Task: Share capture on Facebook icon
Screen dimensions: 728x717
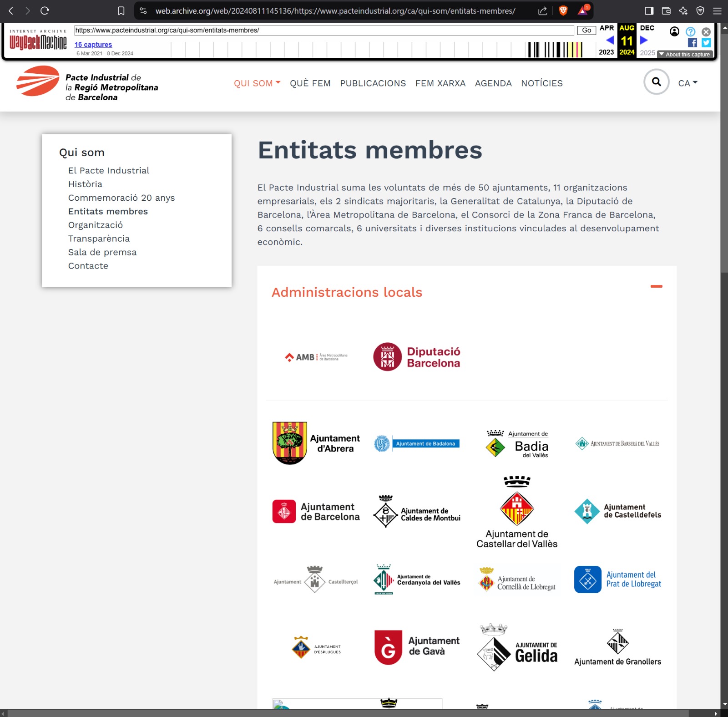Action: tap(693, 43)
